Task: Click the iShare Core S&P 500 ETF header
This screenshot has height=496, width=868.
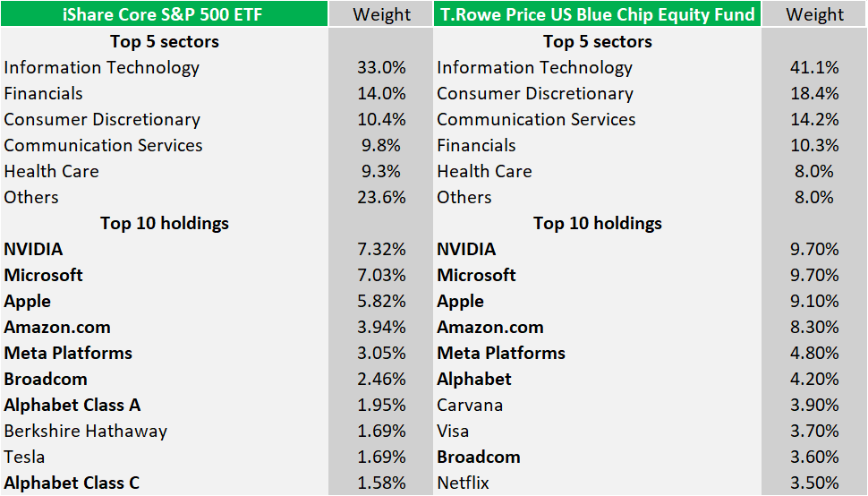Action: pos(165,14)
